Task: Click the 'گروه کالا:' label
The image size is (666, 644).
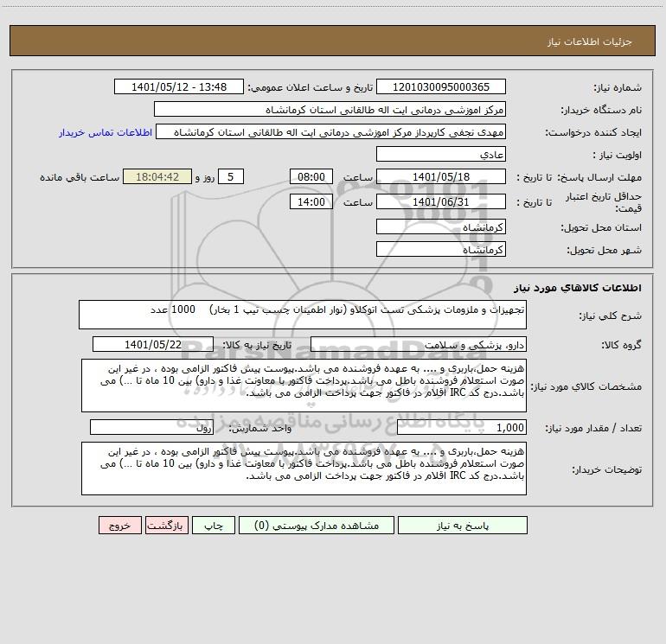Action: coord(621,345)
